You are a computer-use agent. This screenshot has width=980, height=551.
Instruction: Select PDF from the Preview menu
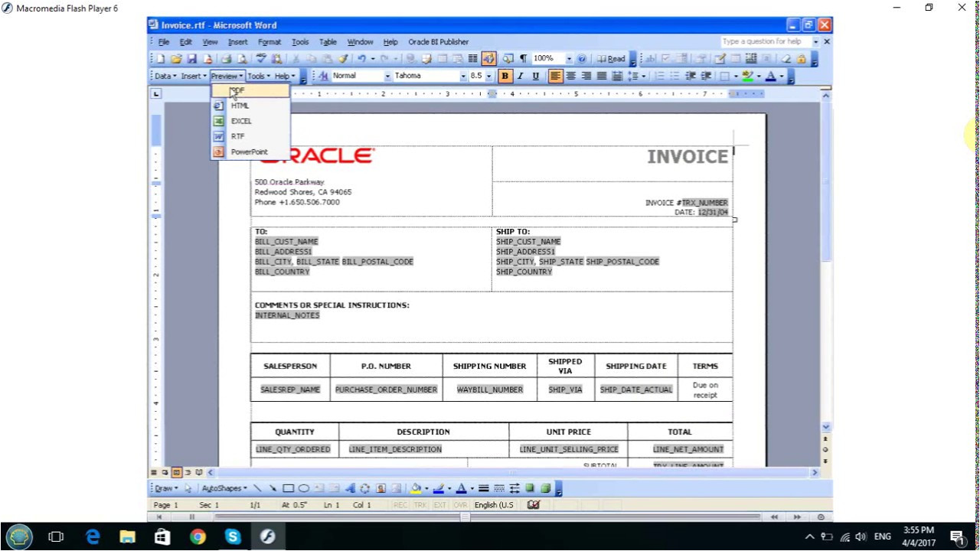[x=238, y=90]
